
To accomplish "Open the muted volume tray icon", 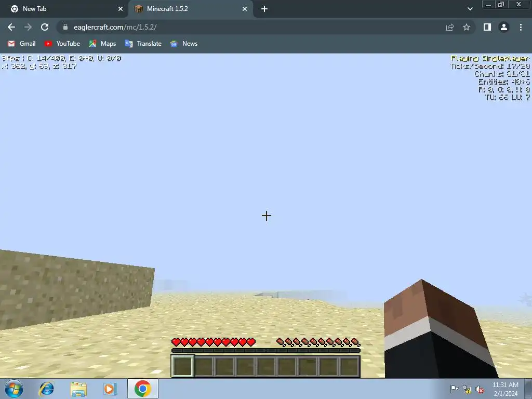I will click(x=480, y=389).
